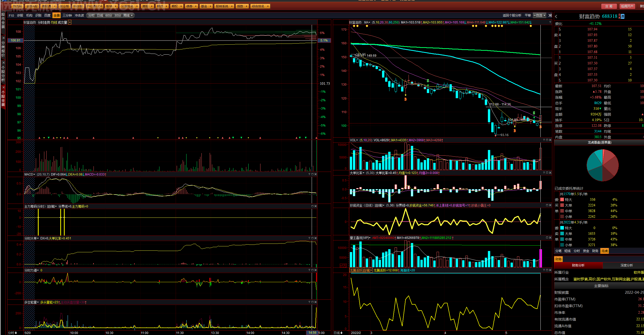Close the 分时力道 indicator panel
The width and height of the screenshot is (644, 335).
click(x=316, y=270)
